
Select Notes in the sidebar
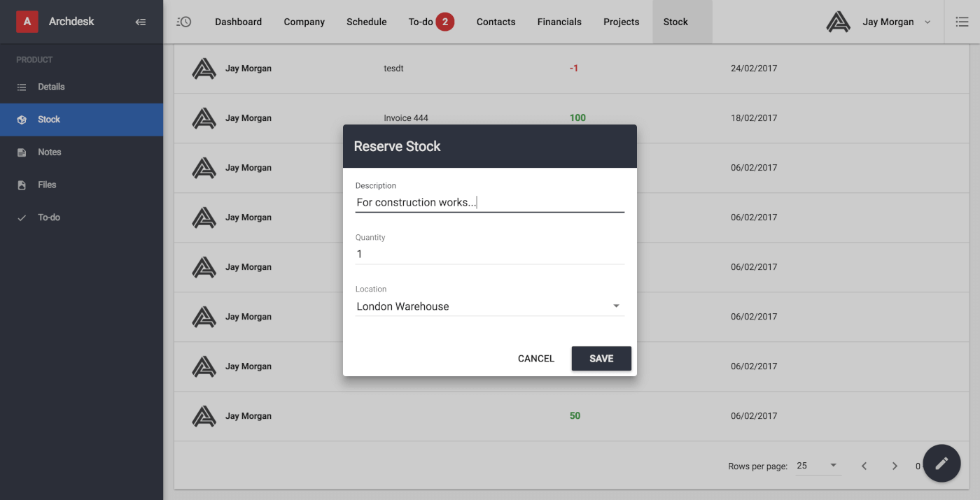point(49,152)
